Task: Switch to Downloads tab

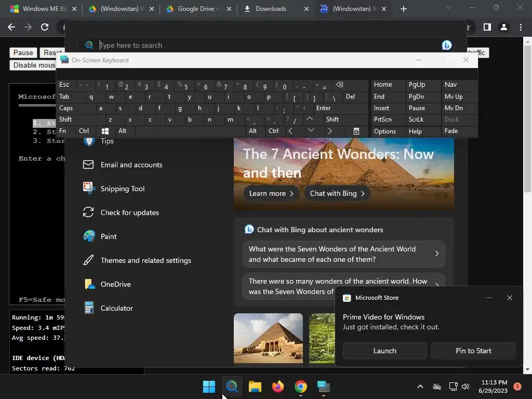Action: [x=276, y=9]
